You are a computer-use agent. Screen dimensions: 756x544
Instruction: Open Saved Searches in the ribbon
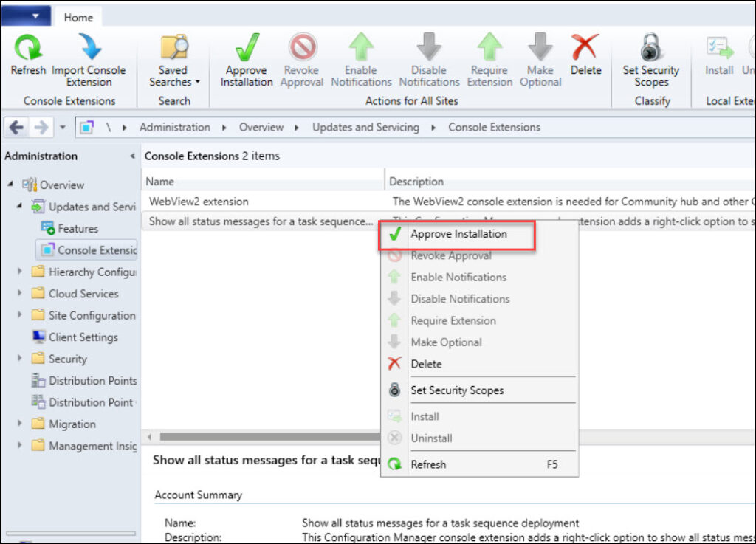(174, 60)
